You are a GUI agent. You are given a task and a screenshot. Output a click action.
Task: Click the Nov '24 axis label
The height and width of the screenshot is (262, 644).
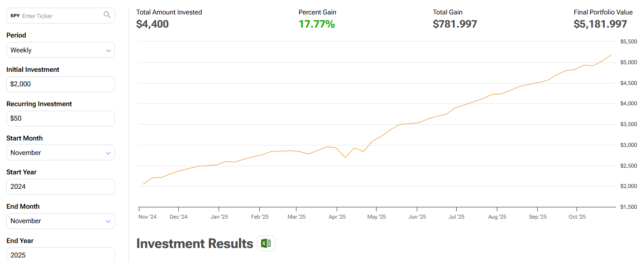pos(148,217)
